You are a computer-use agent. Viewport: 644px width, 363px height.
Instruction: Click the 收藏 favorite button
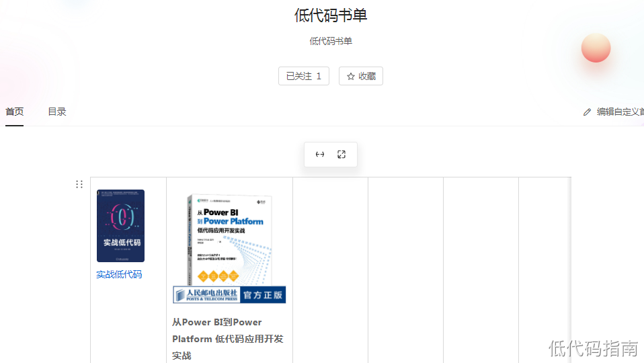click(x=360, y=76)
